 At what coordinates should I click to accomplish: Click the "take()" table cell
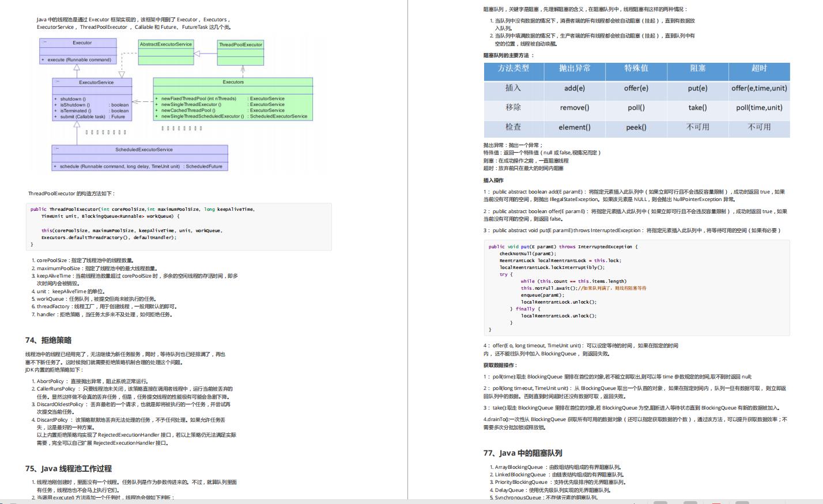tap(697, 108)
